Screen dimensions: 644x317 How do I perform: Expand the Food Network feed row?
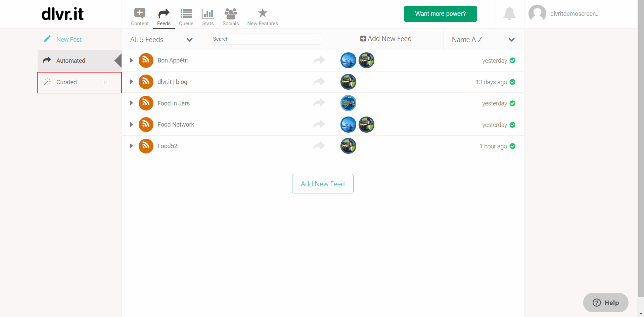click(131, 125)
